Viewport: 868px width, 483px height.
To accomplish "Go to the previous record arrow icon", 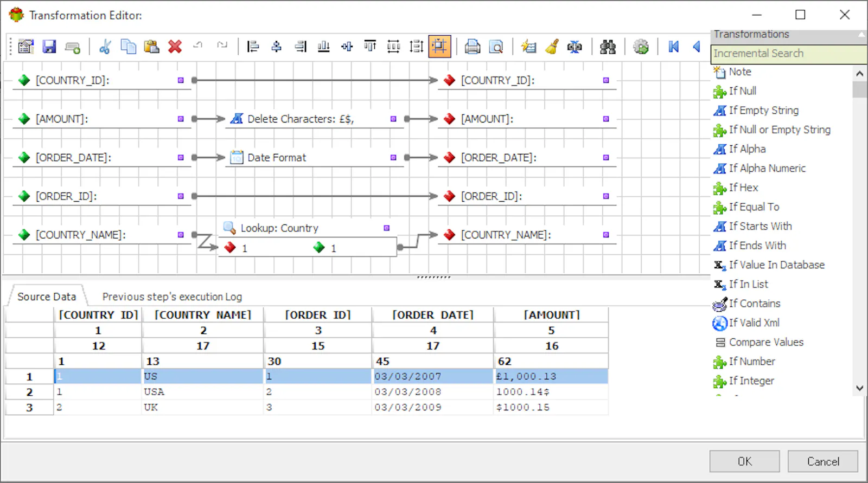I will coord(697,47).
